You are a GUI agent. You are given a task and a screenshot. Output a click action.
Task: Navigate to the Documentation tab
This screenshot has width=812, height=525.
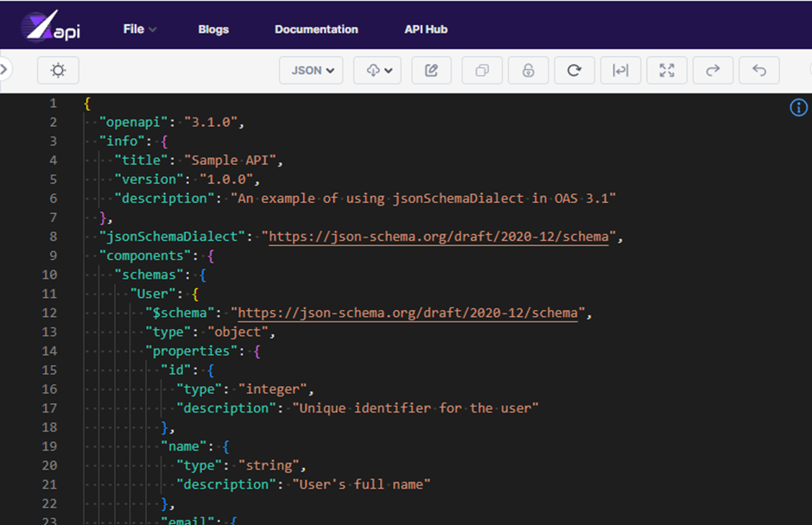tap(316, 29)
